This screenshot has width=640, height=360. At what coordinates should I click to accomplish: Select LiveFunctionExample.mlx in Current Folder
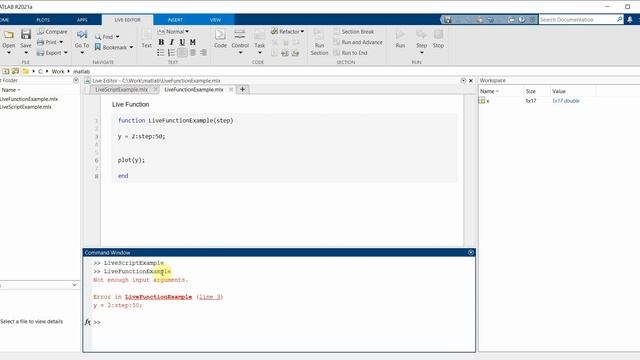pyautogui.click(x=29, y=99)
